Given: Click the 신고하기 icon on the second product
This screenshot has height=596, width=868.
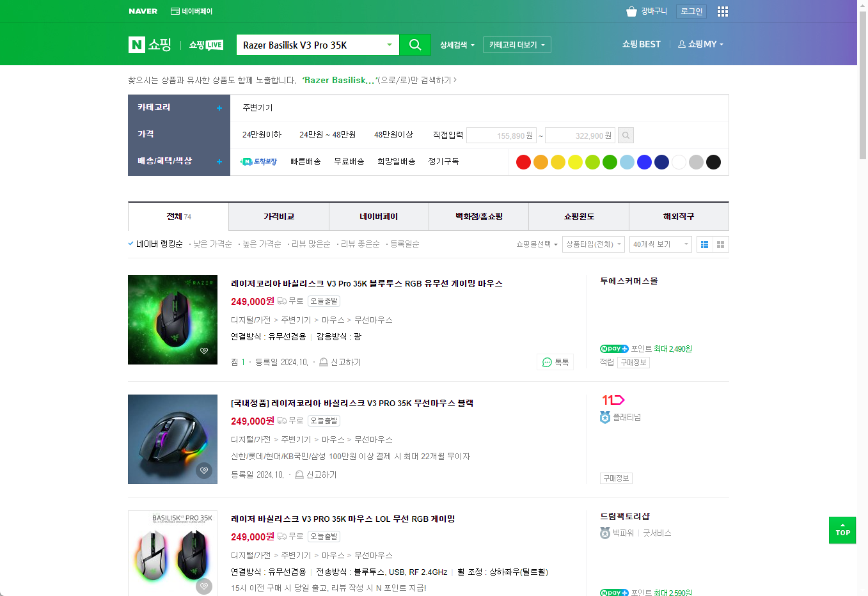Looking at the screenshot, I should point(299,474).
